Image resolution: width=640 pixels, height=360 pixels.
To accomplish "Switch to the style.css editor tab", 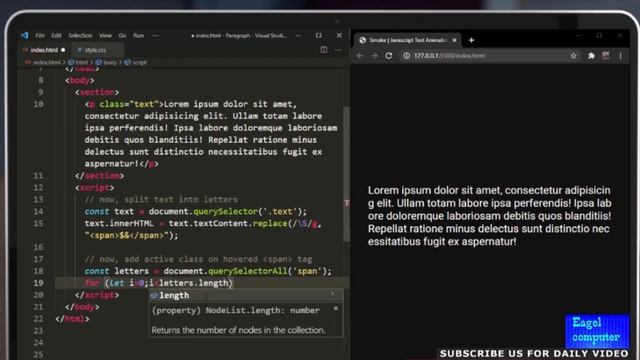I will [x=96, y=50].
